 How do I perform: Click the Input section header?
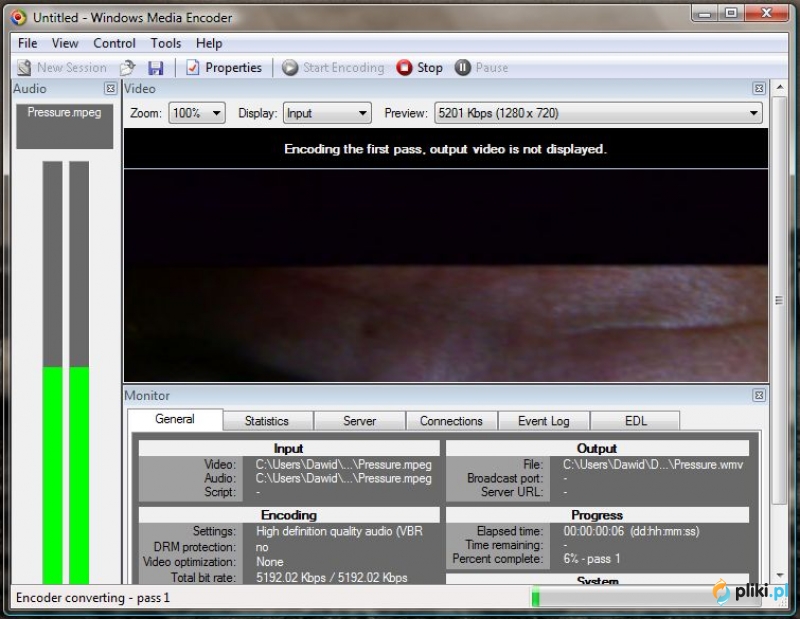pyautogui.click(x=289, y=448)
